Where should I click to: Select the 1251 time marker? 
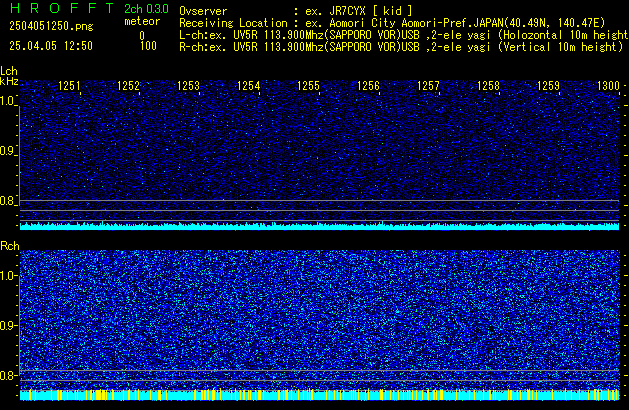tap(69, 86)
